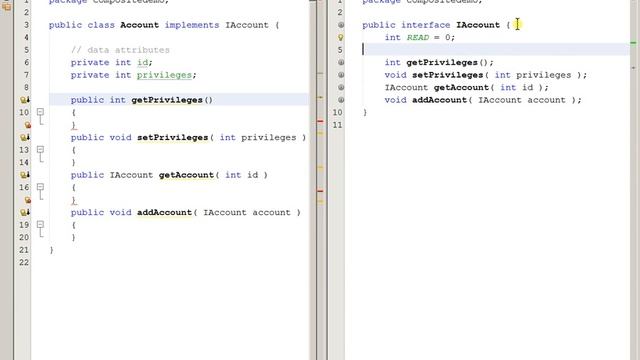Click addAccount in the interface
The height and width of the screenshot is (360, 640).
click(439, 100)
